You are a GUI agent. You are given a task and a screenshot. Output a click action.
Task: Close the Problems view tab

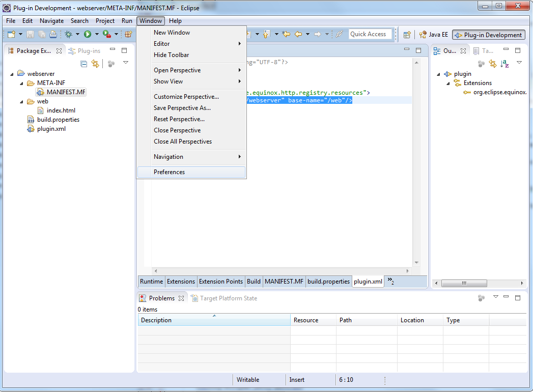click(x=181, y=298)
